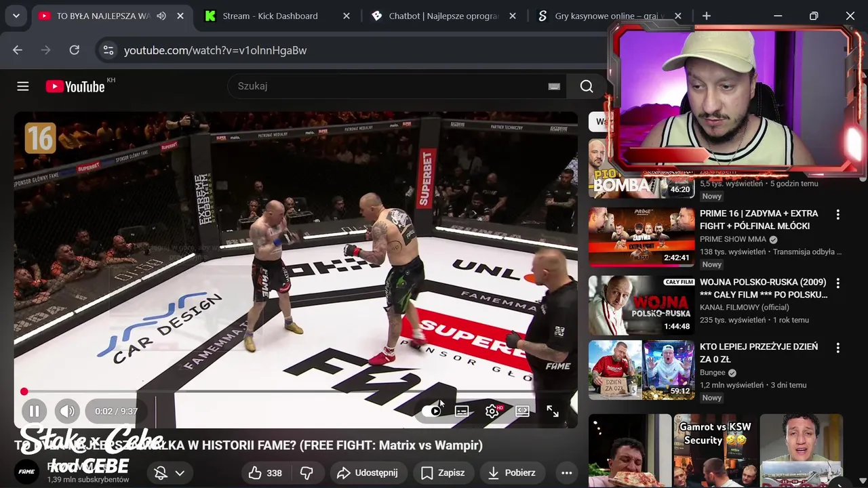
Task: Select the youtube.com URL address bar
Action: coord(215,50)
